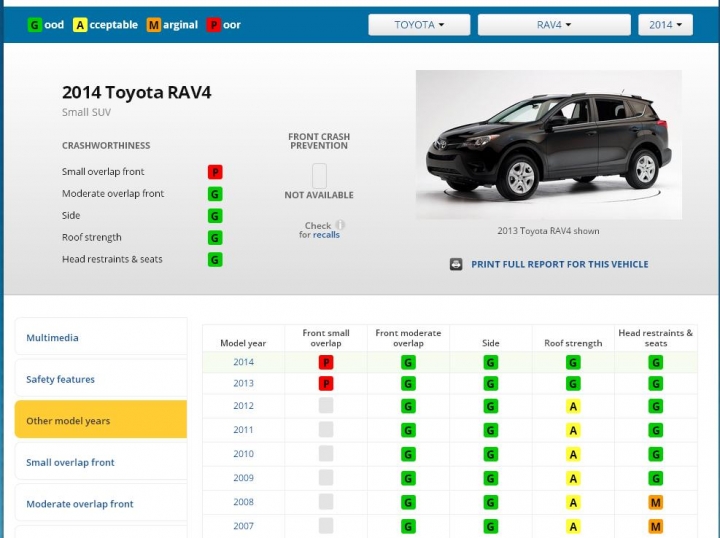Click the printer icon beside print report
The image size is (720, 538).
coord(456,264)
